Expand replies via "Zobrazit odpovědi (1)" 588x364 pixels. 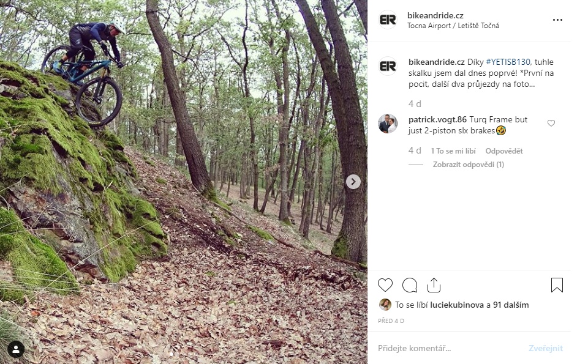(468, 165)
